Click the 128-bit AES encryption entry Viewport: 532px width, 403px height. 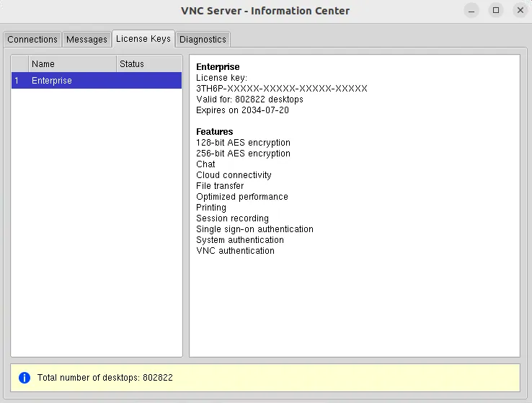pos(243,143)
